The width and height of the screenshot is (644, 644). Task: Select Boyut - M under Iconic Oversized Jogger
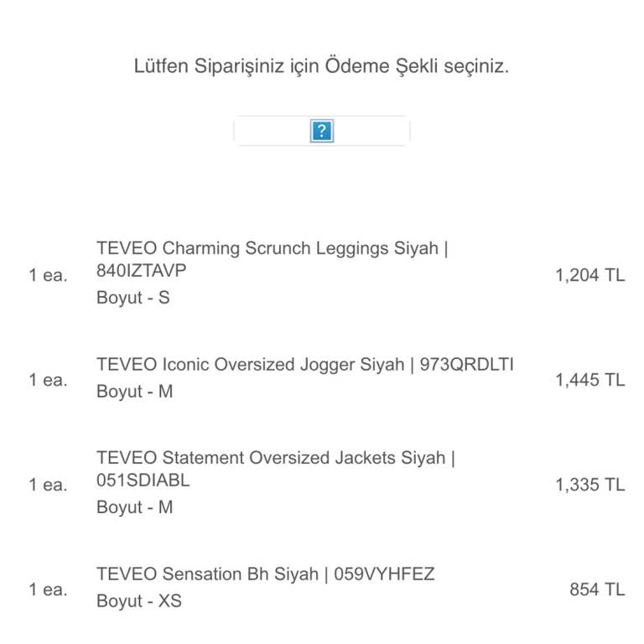tap(134, 392)
